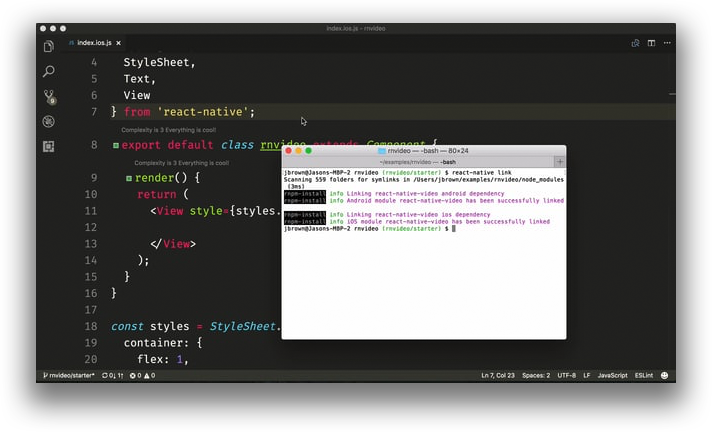Image resolution: width=712 pixels, height=432 pixels.
Task: Click the 'react-native link' command in terminal
Action: (x=482, y=173)
